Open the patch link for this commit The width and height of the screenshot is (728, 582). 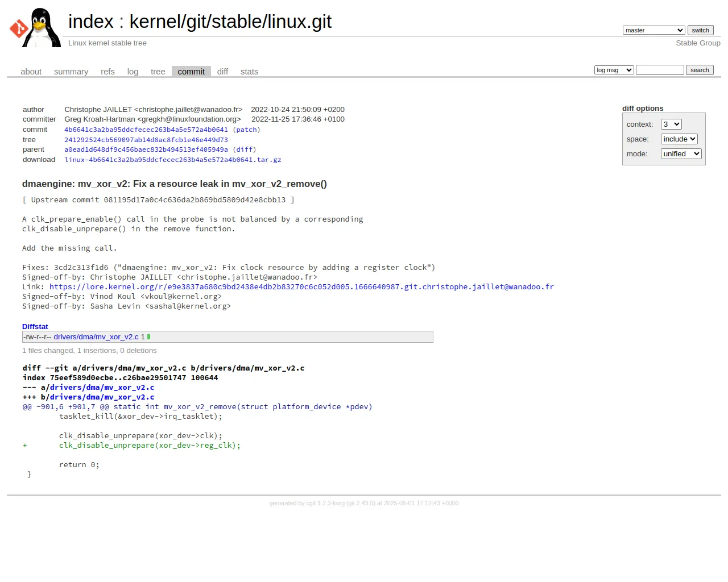point(246,130)
